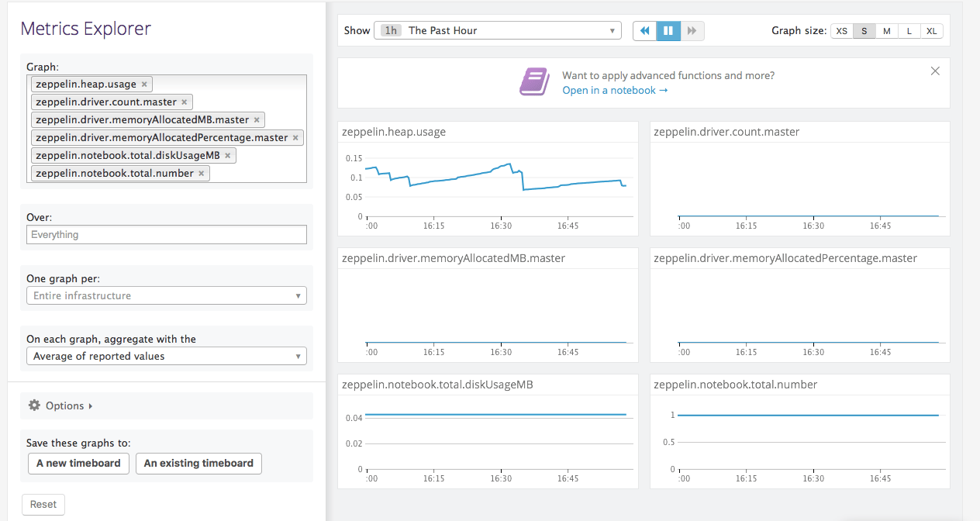Select the M graph size
980x521 pixels.
tap(886, 30)
